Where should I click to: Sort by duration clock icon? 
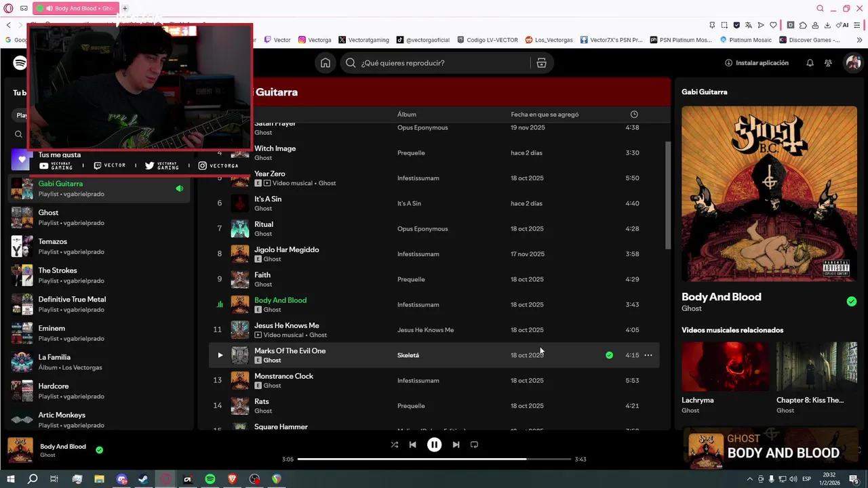pos(634,115)
